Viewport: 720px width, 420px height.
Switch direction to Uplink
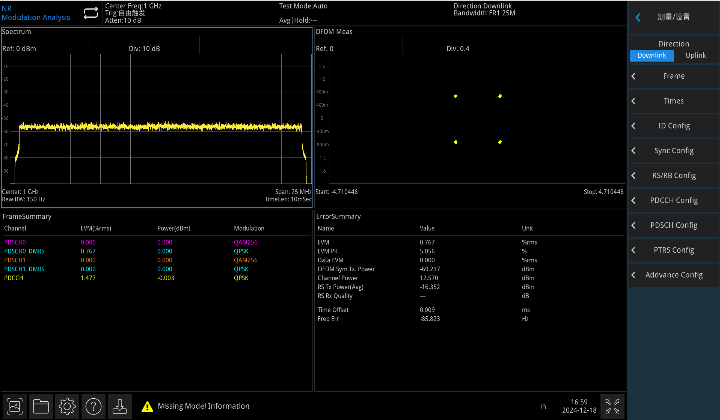pos(695,56)
